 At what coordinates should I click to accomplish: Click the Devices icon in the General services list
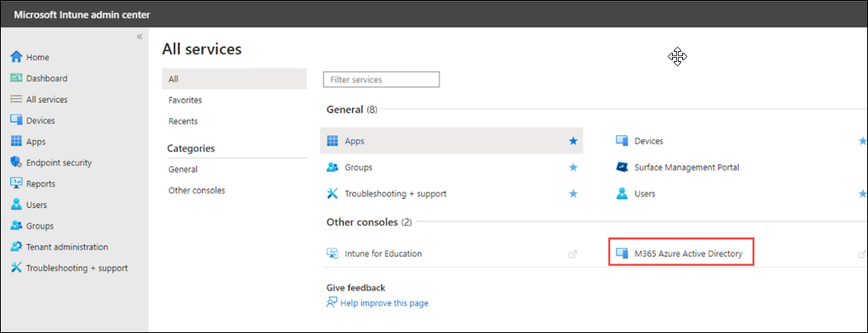pos(622,141)
